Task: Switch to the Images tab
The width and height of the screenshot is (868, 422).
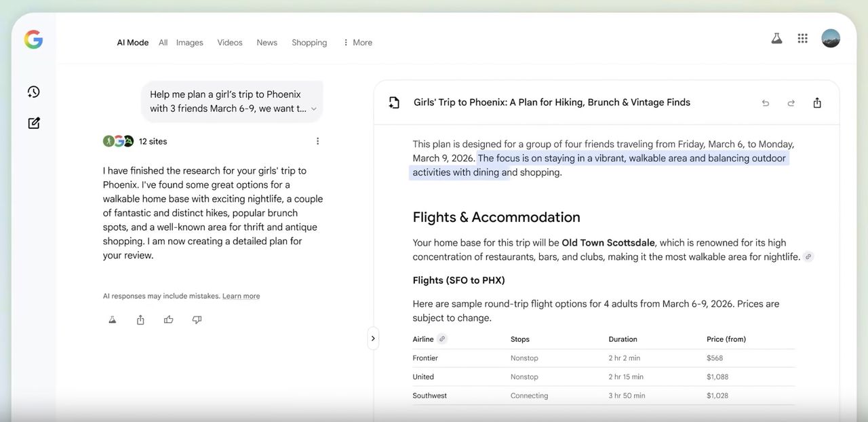Action: click(x=189, y=43)
